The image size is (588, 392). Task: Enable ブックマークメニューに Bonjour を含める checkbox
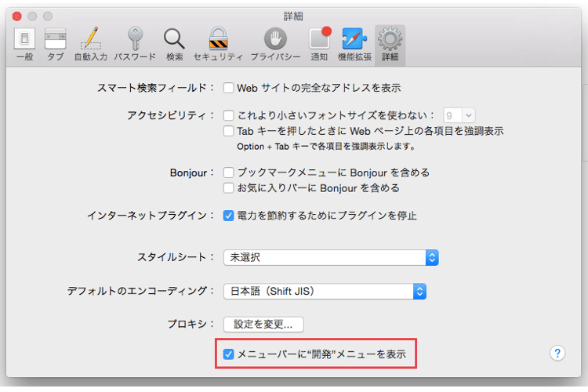[229, 172]
